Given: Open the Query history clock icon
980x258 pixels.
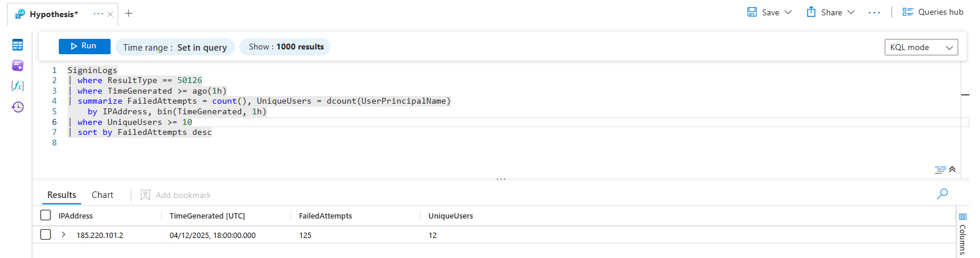Looking at the screenshot, I should click(x=18, y=107).
